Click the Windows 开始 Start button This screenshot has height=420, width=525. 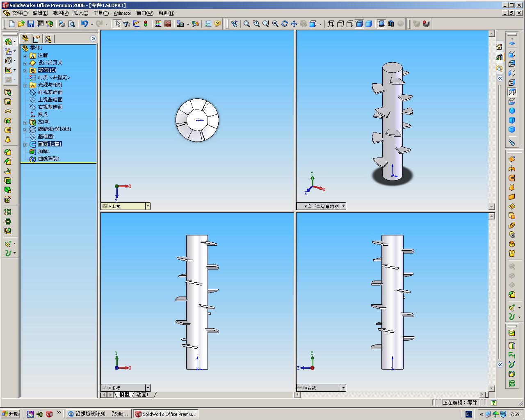(x=11, y=414)
